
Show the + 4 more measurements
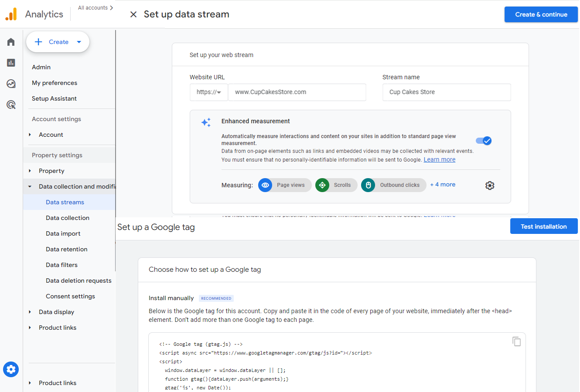pos(443,184)
